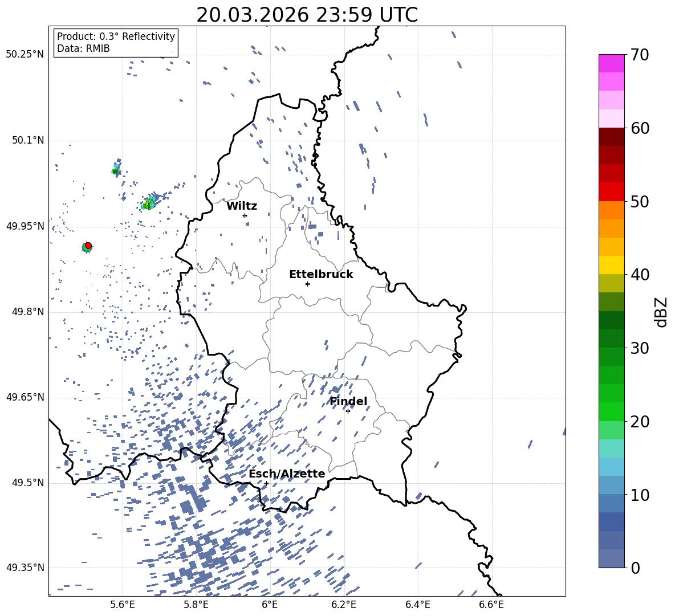Click the Data: RMIB text
Image resolution: width=675 pixels, height=616 pixels.
tap(83, 48)
